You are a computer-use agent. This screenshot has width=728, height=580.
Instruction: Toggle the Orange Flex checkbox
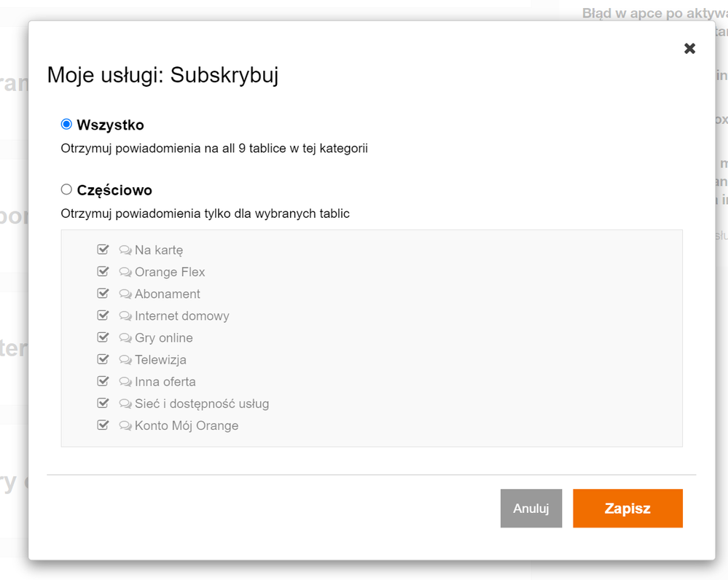(x=103, y=272)
